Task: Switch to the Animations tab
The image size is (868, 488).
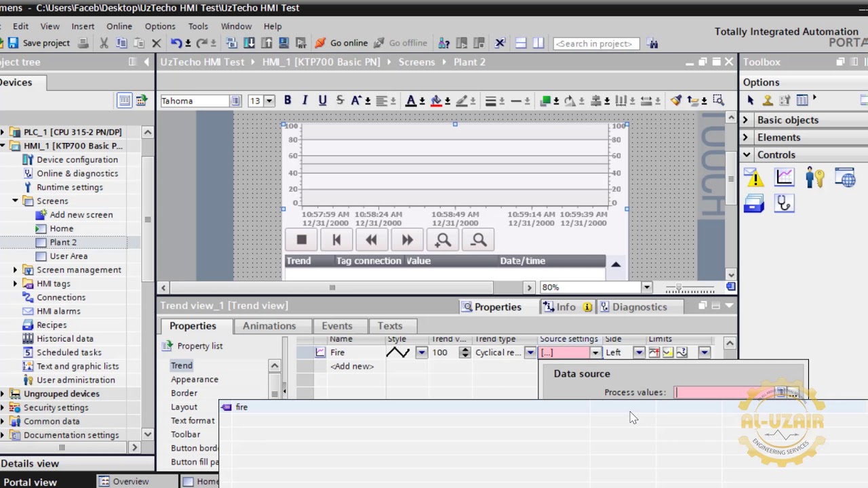Action: pyautogui.click(x=269, y=326)
